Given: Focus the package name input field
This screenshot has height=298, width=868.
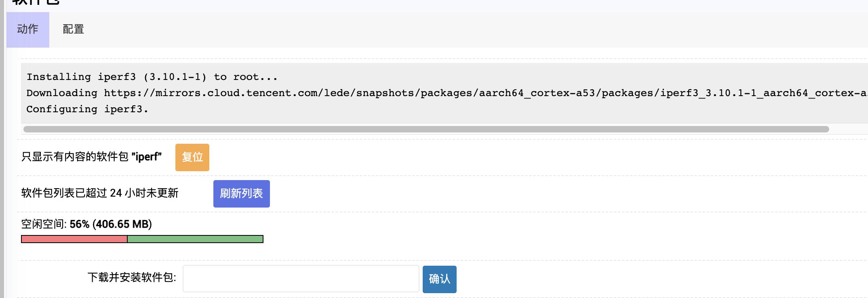Looking at the screenshot, I should pyautogui.click(x=301, y=279).
